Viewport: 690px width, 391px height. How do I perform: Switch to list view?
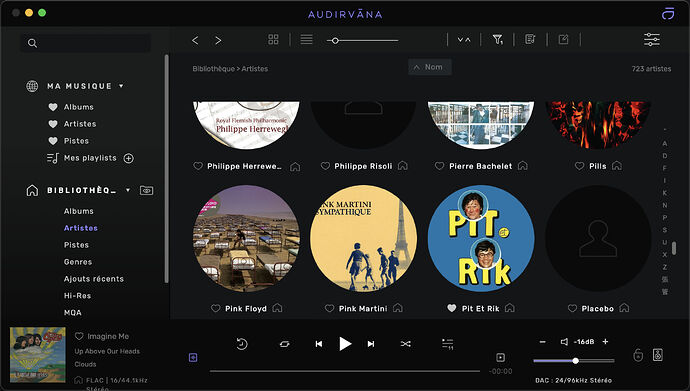(x=306, y=40)
